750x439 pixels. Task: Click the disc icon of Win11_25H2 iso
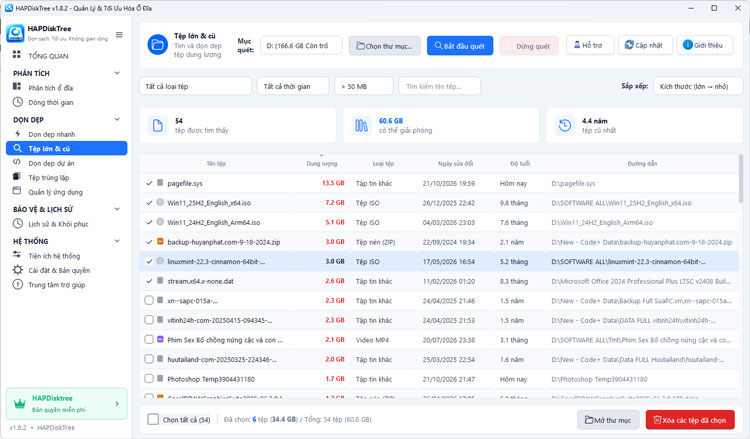[160, 202]
